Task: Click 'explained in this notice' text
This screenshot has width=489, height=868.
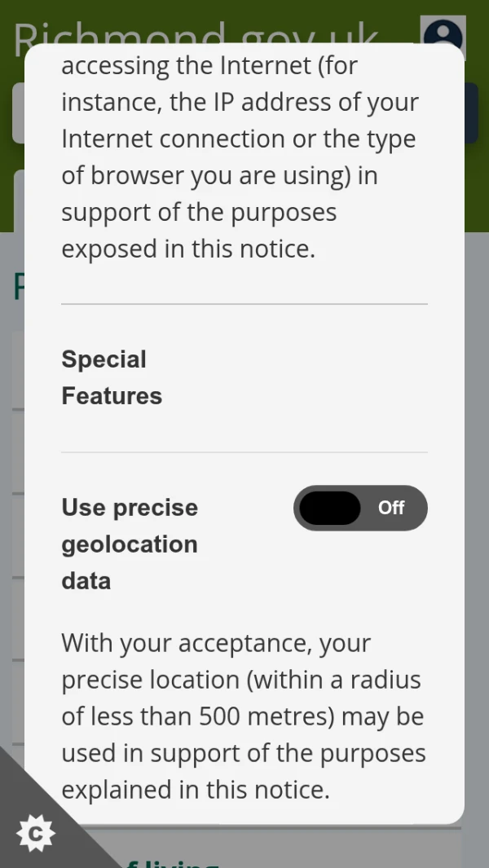Action: coord(196,790)
